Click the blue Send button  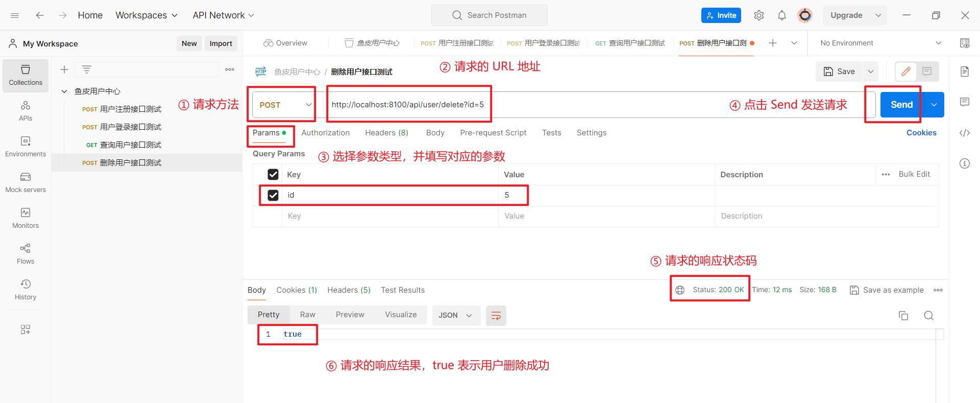click(901, 105)
